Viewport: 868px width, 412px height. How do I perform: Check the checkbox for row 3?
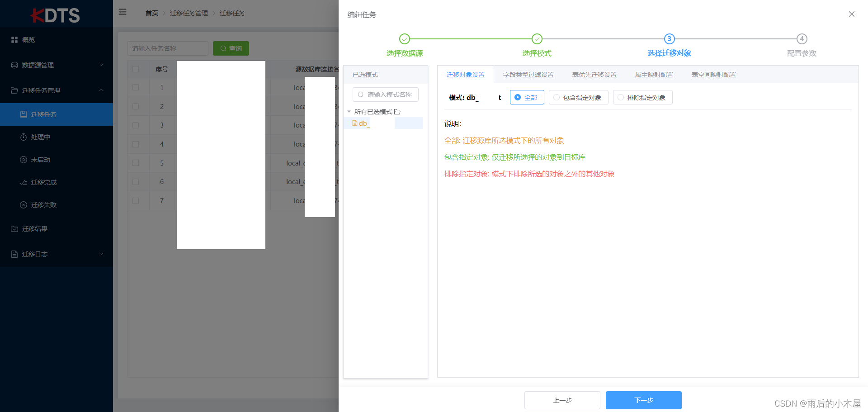point(136,125)
